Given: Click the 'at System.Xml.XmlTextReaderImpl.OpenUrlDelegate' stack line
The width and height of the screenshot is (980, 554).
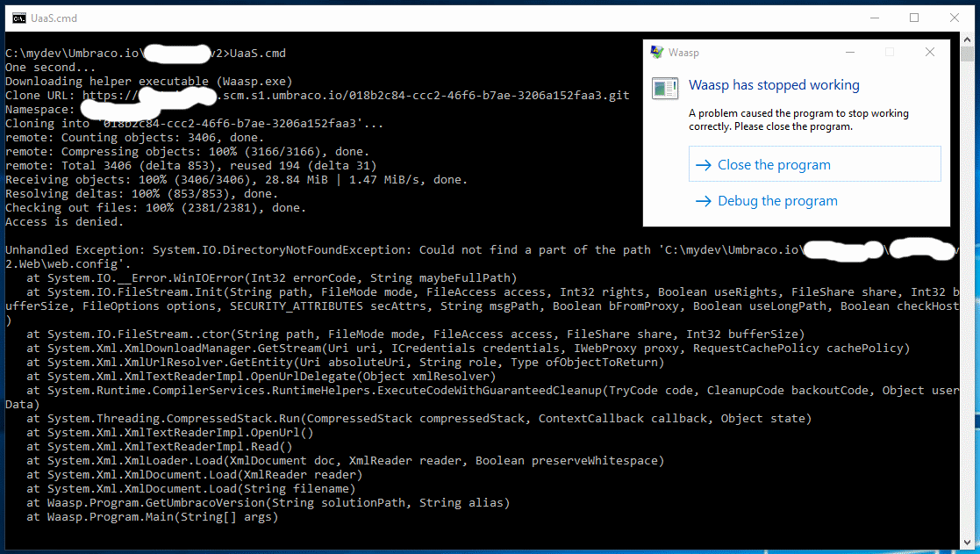Looking at the screenshot, I should 261,377.
